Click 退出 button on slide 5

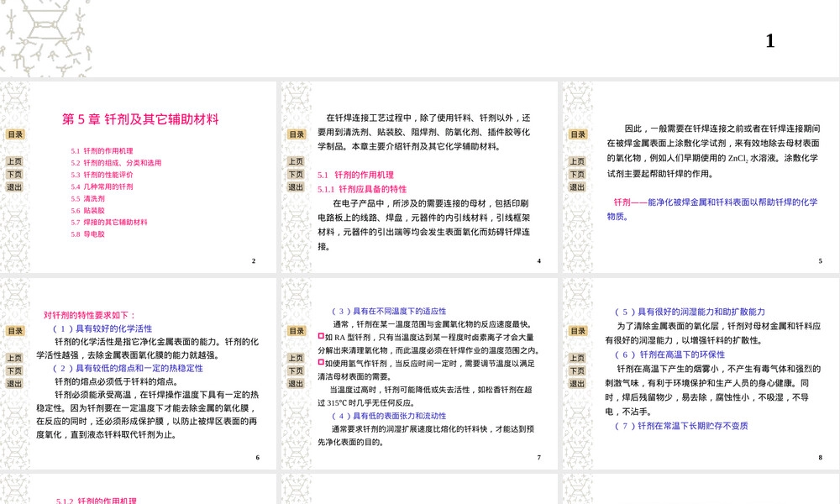coord(577,187)
